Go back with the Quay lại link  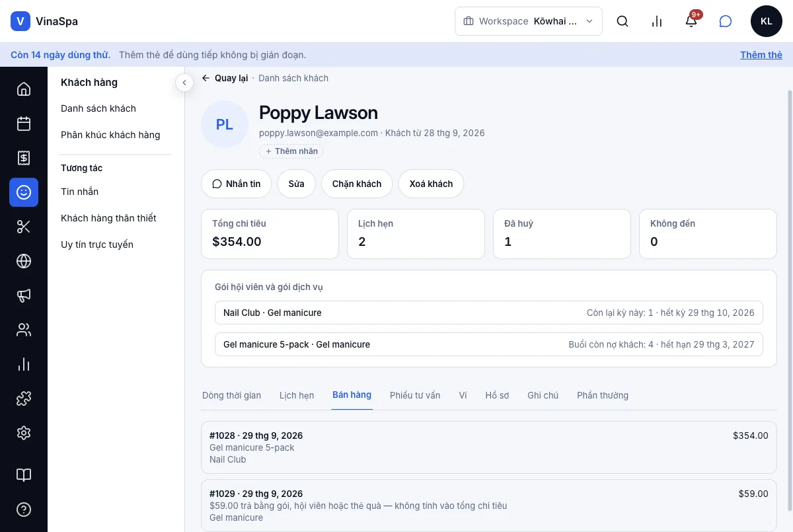click(225, 78)
